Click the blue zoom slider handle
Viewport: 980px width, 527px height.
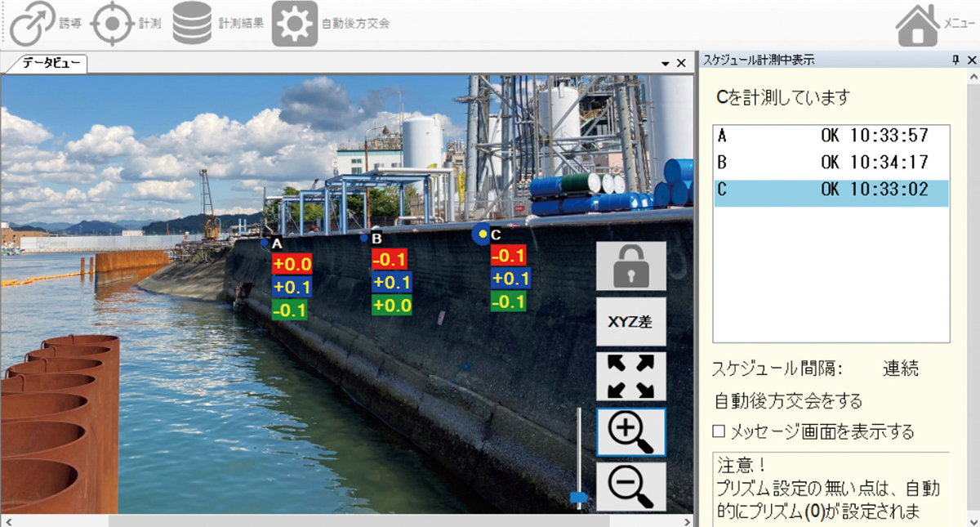tap(579, 497)
